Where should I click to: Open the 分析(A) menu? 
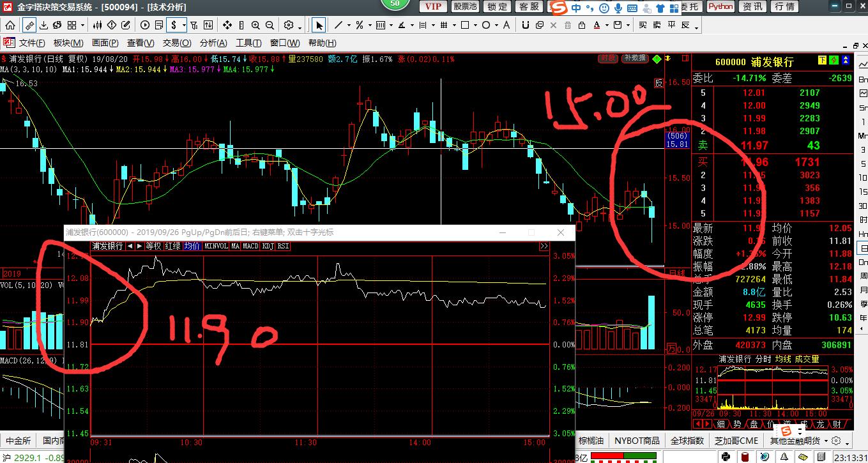point(213,43)
